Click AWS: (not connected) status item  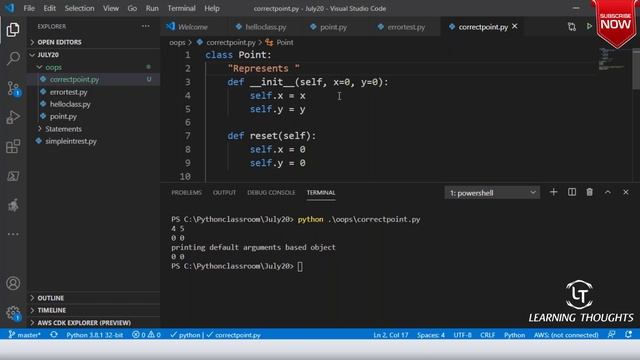click(566, 335)
